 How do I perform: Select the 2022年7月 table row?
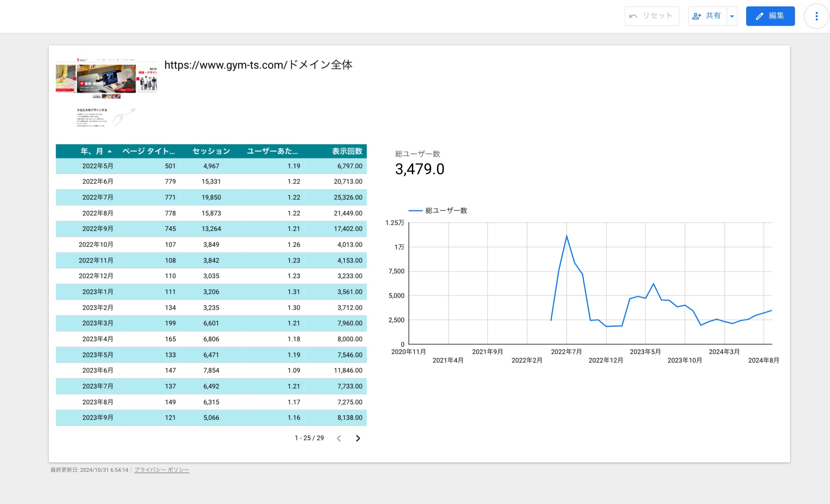tap(211, 197)
